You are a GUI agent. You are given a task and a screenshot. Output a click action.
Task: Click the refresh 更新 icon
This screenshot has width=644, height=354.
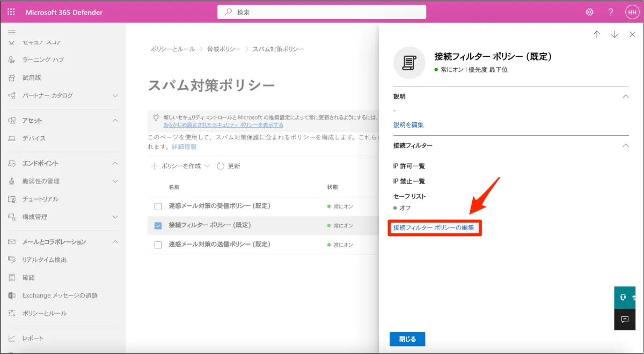tap(221, 166)
